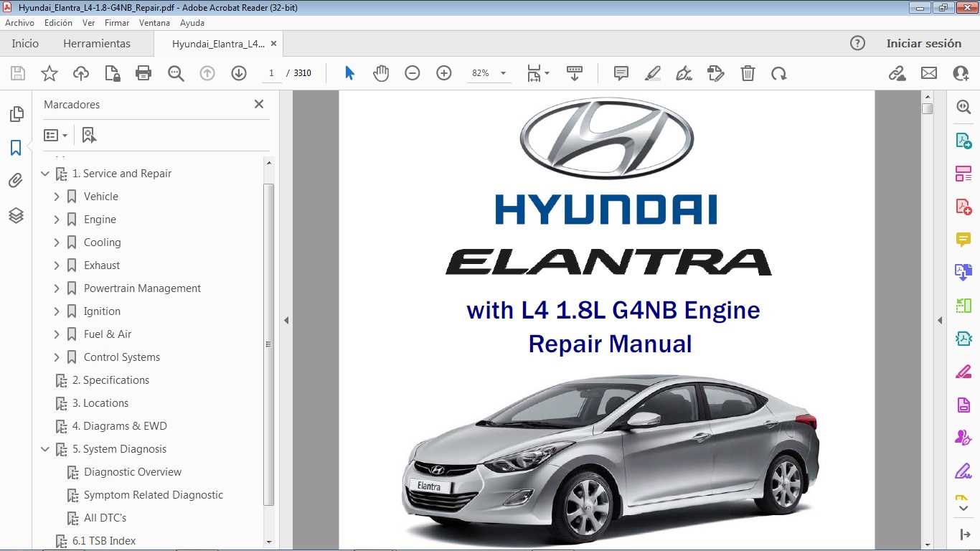Image resolution: width=980 pixels, height=551 pixels.
Task: Open the page fit options dropdown
Action: (x=538, y=73)
